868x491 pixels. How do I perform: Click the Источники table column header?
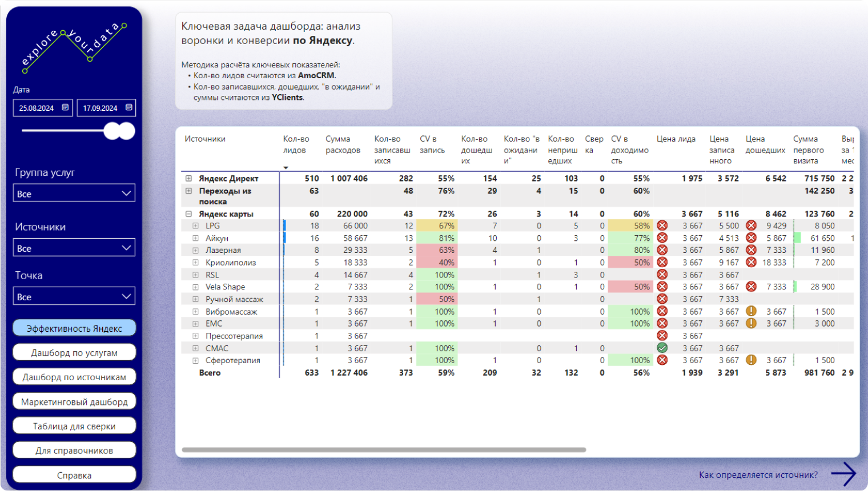pos(205,139)
